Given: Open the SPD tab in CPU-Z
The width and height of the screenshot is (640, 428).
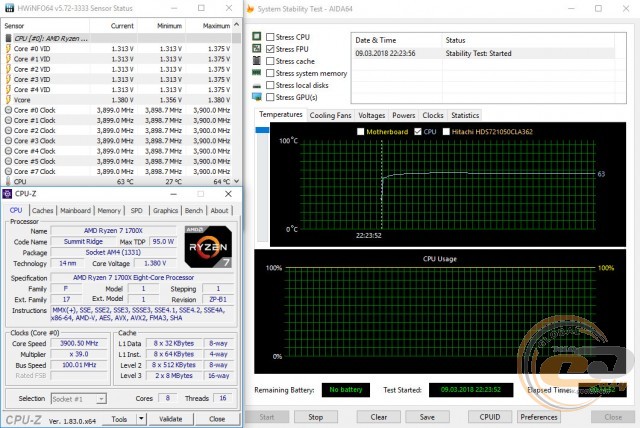Looking at the screenshot, I should [136, 211].
